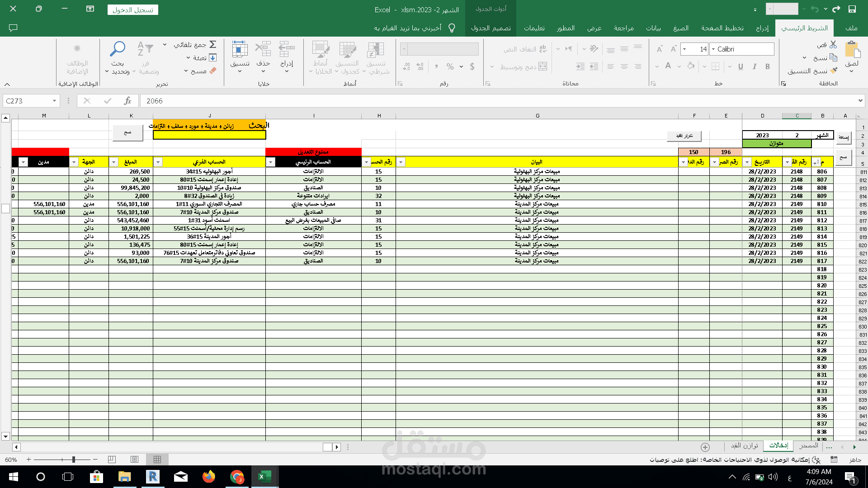Open Firefox from the taskbar

point(208,477)
